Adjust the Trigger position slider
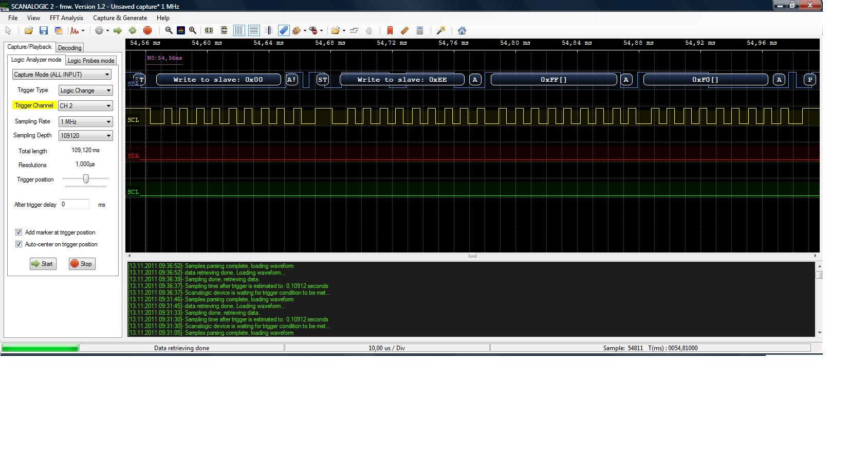 coord(86,179)
